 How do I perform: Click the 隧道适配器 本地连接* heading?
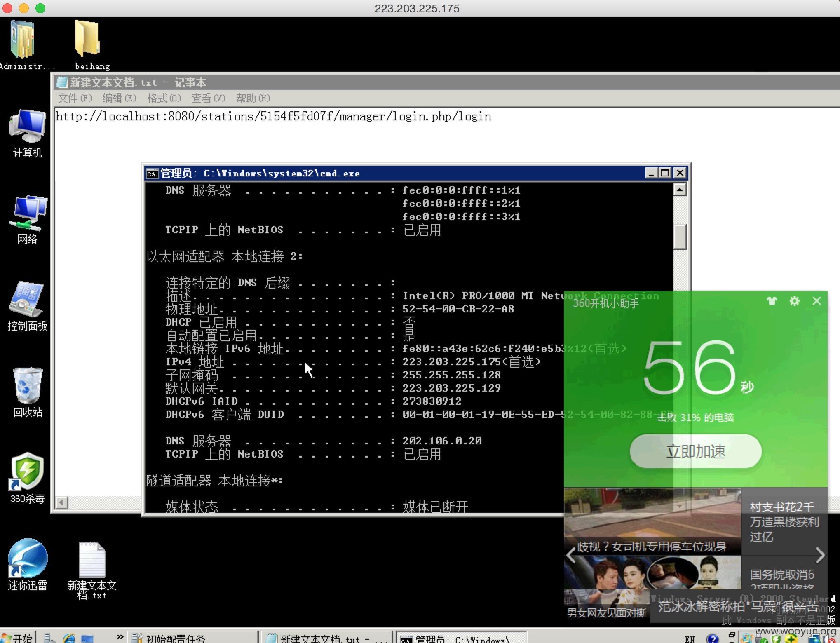point(214,481)
